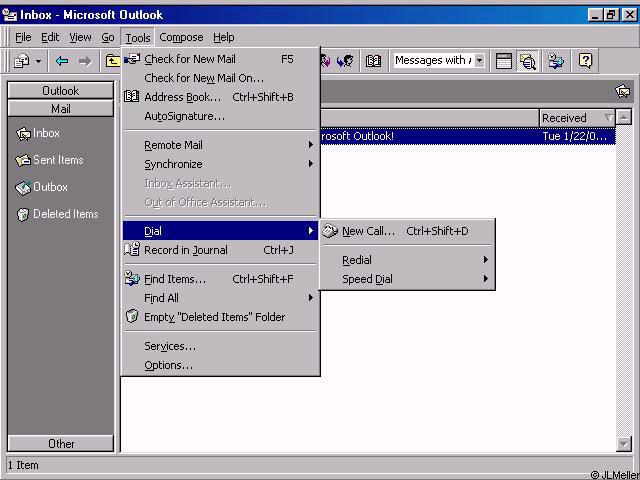Click the Forward arrow toolbar icon
The width and height of the screenshot is (640, 480).
click(x=85, y=61)
